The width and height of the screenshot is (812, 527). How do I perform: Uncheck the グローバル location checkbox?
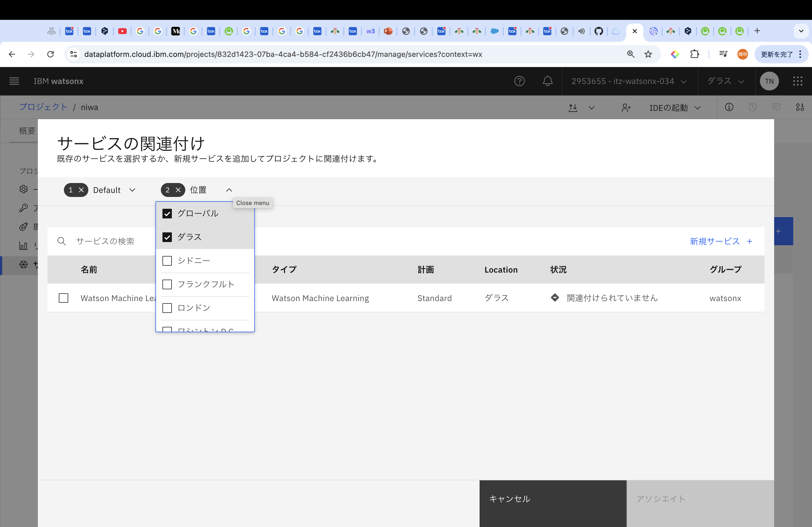click(x=167, y=214)
